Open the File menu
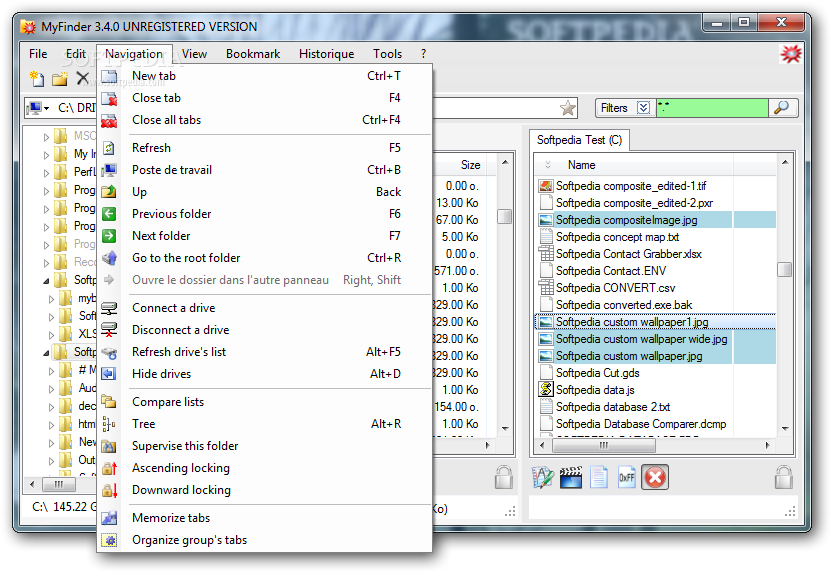The image size is (832, 573). click(38, 54)
